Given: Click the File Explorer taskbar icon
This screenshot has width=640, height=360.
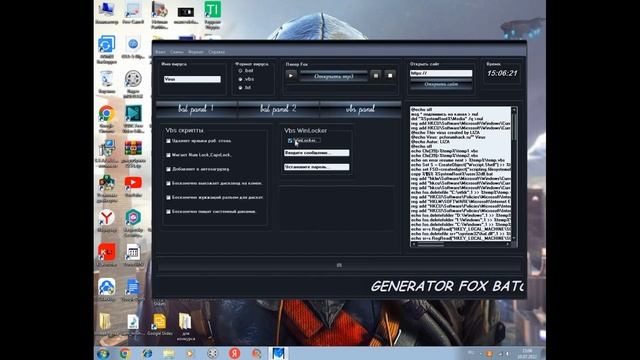Looking at the screenshot, I should [169, 353].
